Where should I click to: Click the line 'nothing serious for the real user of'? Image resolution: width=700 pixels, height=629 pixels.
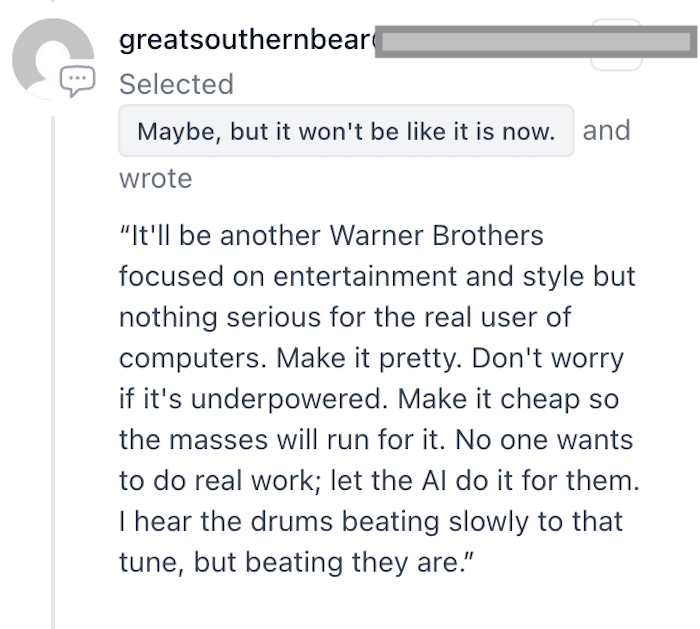pos(345,317)
